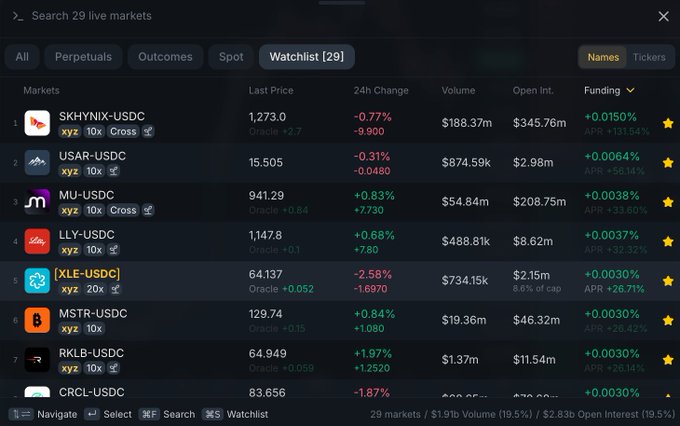The width and height of the screenshot is (680, 426).
Task: Click the Enter key Select hint
Action: [x=108, y=414]
